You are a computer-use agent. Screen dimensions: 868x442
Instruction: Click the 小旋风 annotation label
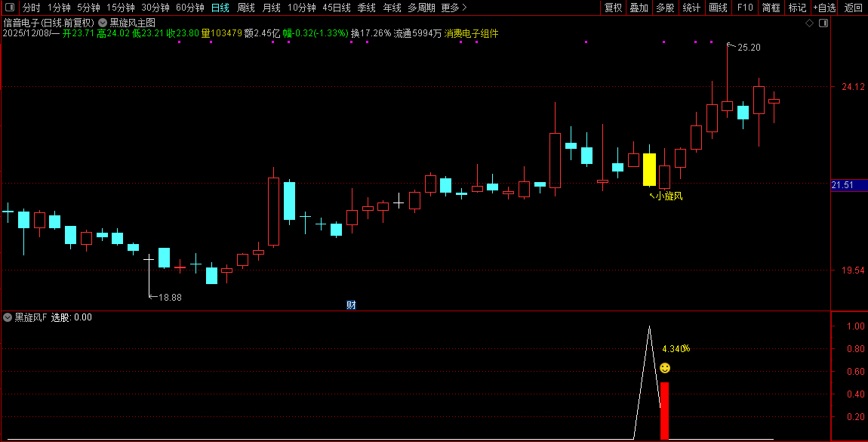[669, 196]
